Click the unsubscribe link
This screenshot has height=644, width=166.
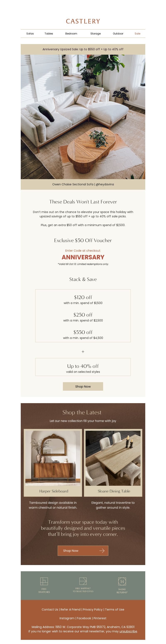pos(128,631)
